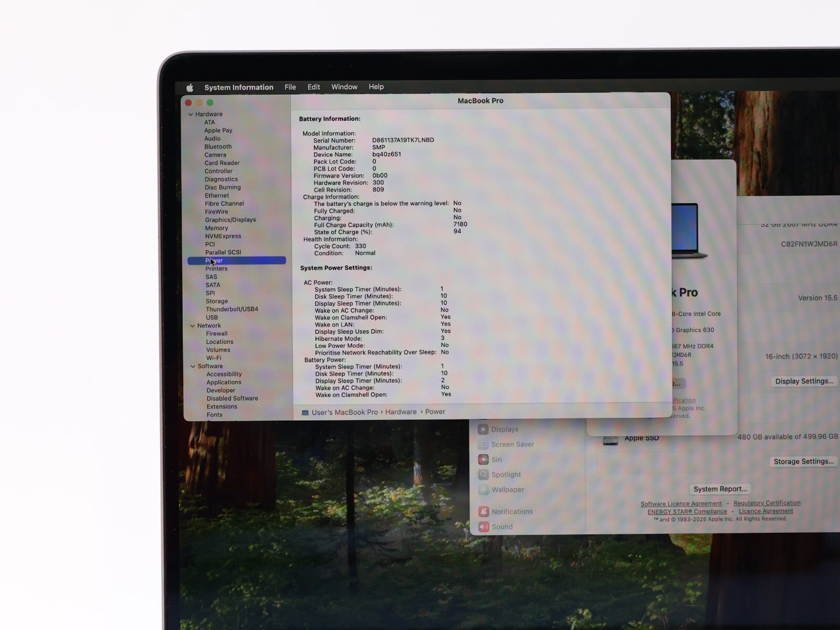The width and height of the screenshot is (840, 630).
Task: Click the Cycle Count value 330
Action: [x=361, y=246]
